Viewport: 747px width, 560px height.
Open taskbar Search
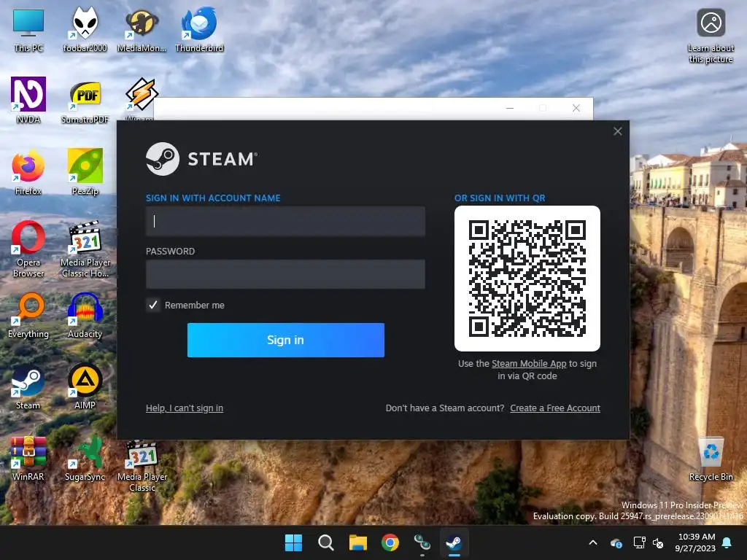(x=326, y=542)
